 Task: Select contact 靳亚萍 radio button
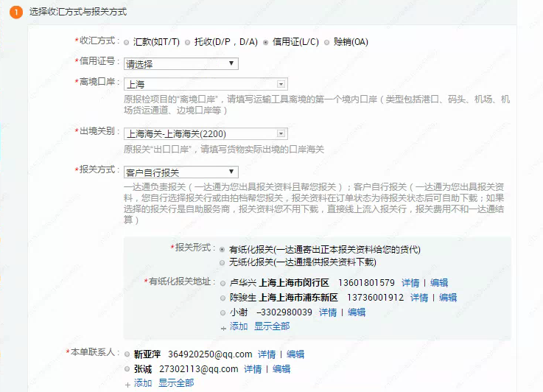click(x=127, y=354)
